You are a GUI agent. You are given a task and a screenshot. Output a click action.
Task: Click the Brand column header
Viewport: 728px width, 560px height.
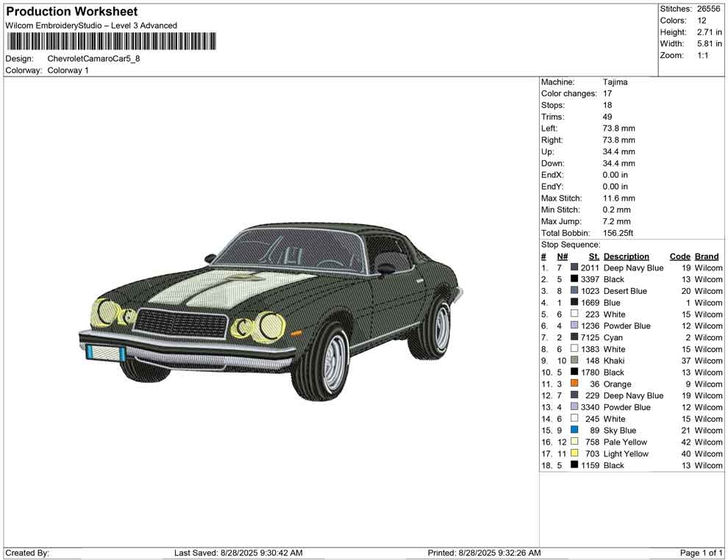pyautogui.click(x=707, y=256)
